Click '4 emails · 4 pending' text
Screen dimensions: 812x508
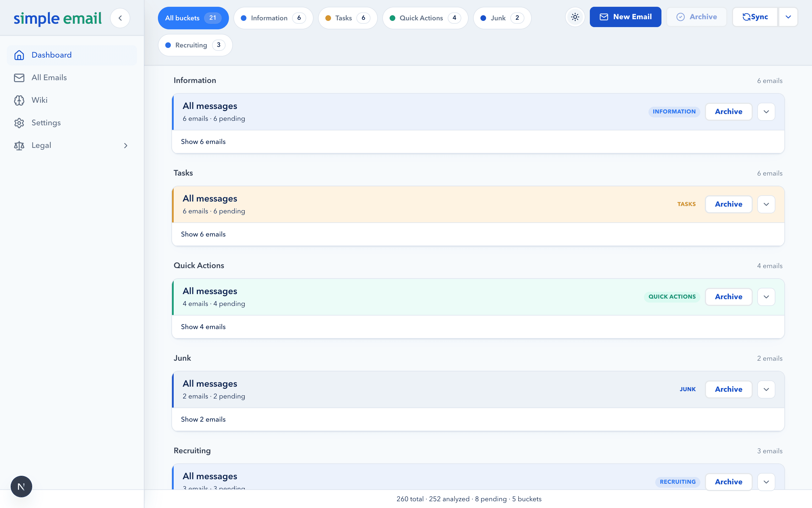click(x=214, y=304)
